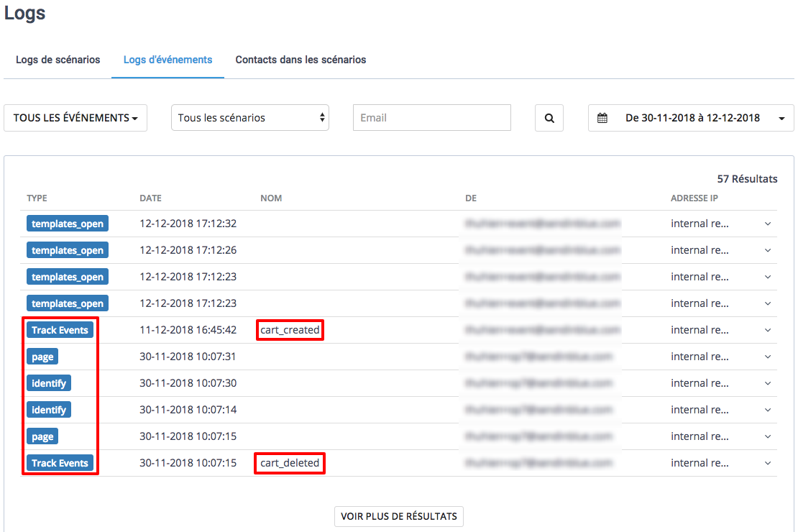Screen dimensions: 798x532
Task: Click the ADRESSE IP column header
Action: point(694,198)
